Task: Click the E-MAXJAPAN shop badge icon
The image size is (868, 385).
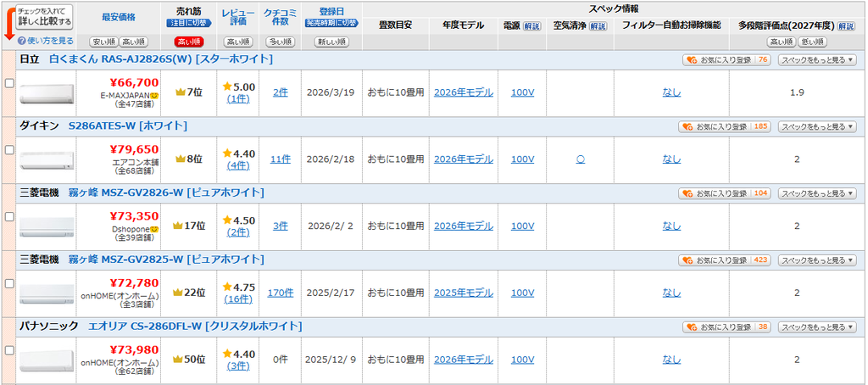Action: (154, 96)
